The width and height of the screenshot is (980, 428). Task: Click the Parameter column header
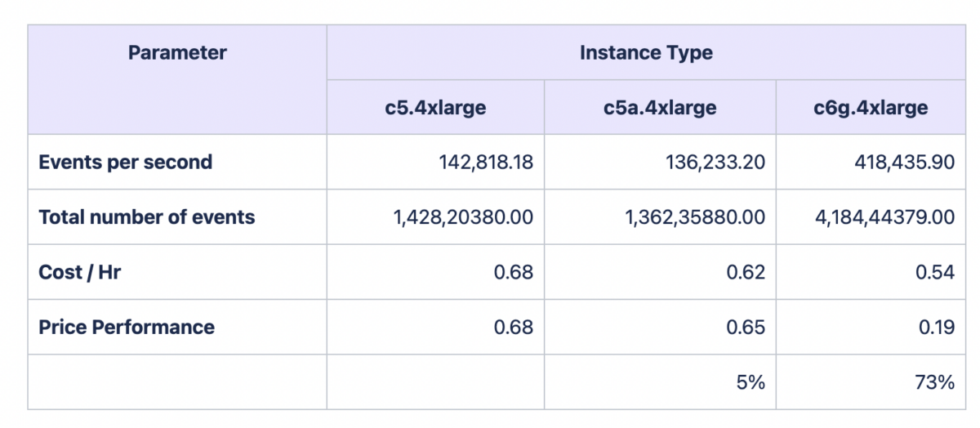tap(177, 54)
